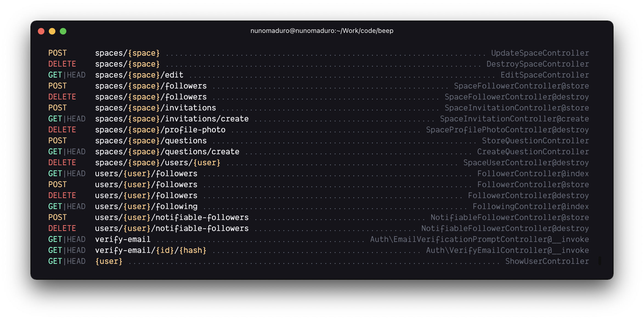Select the users/{user}/following route entry

click(x=146, y=206)
